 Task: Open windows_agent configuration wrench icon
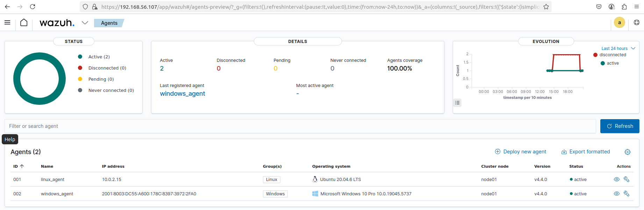[627, 194]
